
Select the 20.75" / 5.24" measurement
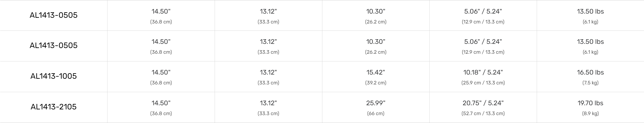point(483,103)
